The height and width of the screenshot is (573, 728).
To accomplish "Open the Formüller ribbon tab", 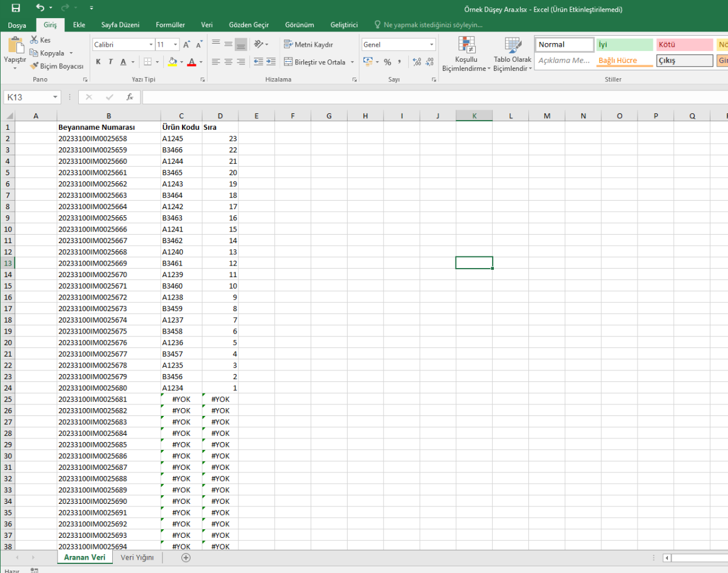I will [170, 25].
